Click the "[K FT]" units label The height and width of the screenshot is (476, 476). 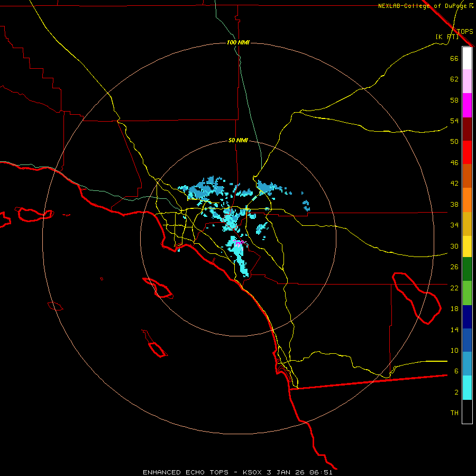[447, 37]
